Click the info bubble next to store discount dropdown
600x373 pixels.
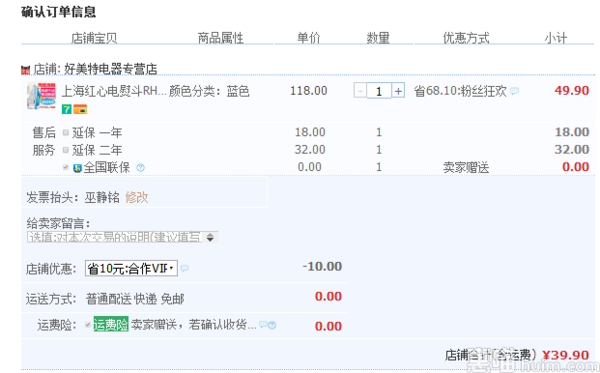pos(184,268)
